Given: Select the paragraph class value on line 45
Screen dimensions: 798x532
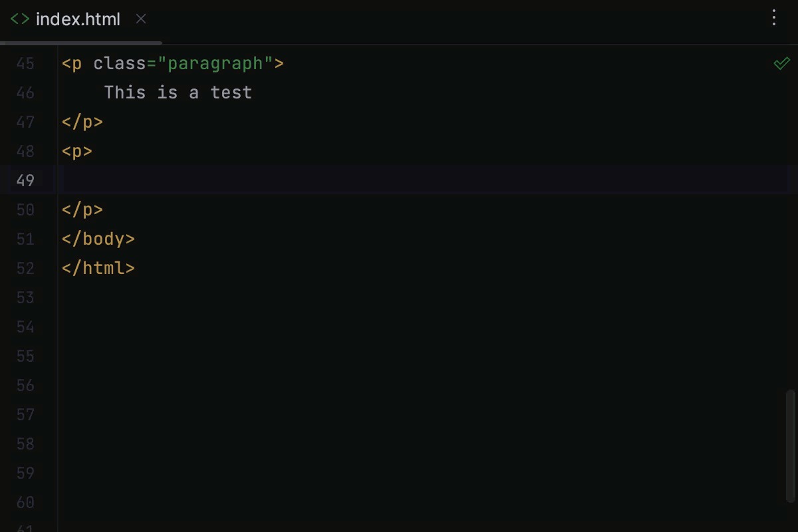Looking at the screenshot, I should click(x=215, y=63).
